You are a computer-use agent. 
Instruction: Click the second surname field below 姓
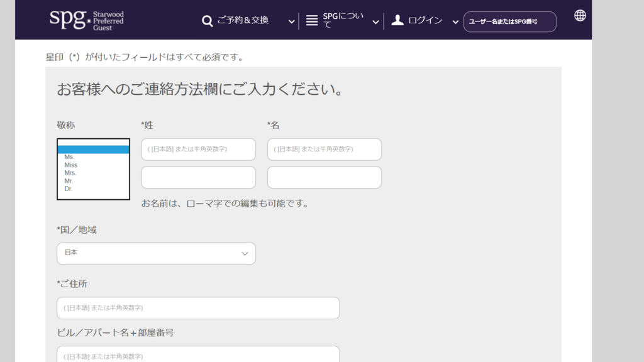click(x=198, y=177)
